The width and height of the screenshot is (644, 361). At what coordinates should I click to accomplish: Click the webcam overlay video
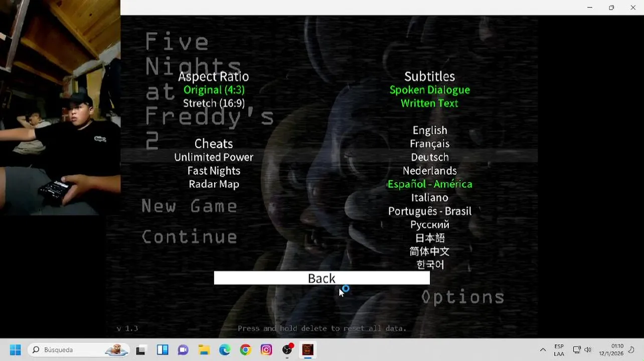click(x=60, y=108)
